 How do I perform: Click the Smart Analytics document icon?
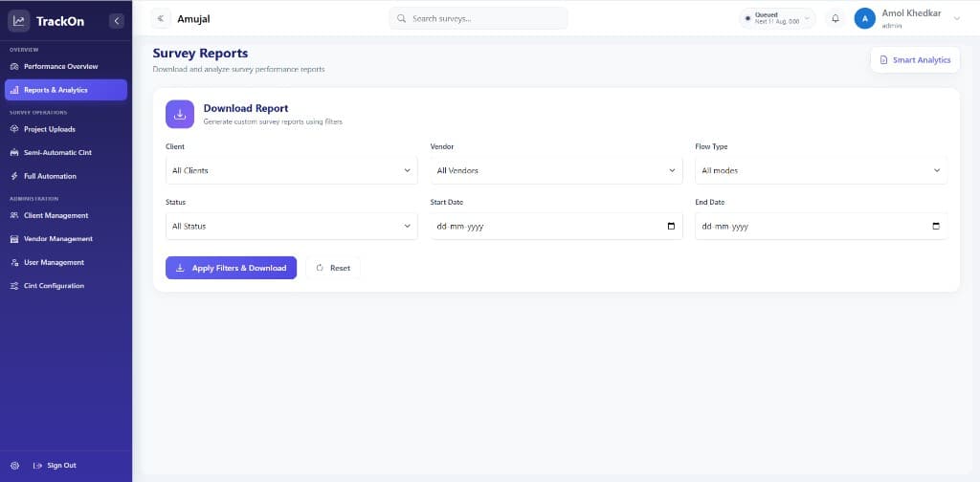point(883,60)
